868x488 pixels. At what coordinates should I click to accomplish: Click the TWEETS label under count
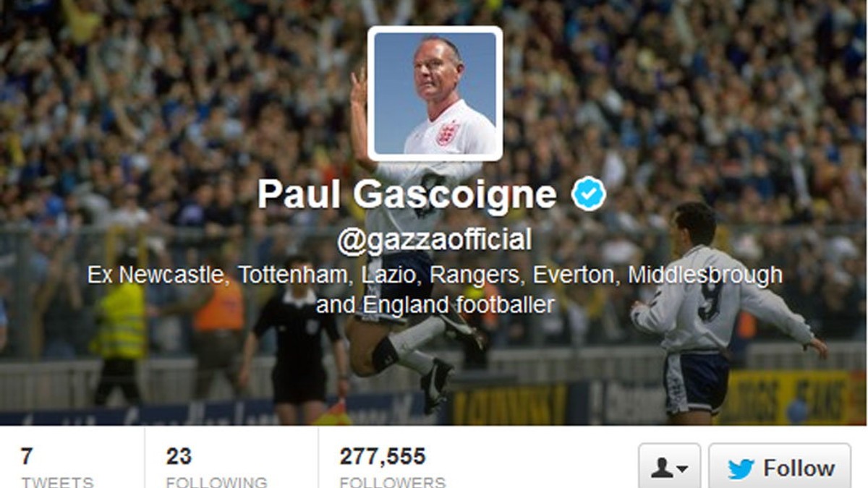click(57, 481)
